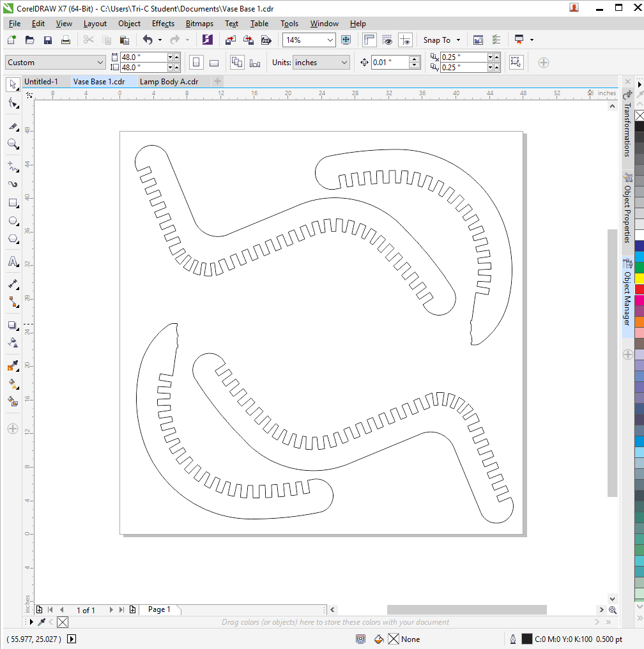Image resolution: width=644 pixels, height=649 pixels.
Task: Open duplicate distance X dropdown
Action: 491,57
